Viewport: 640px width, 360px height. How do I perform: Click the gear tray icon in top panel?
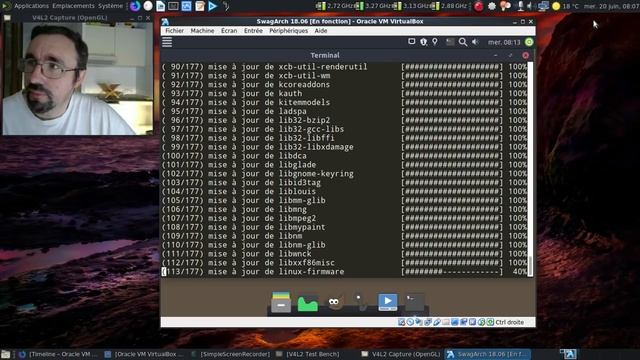coord(492,6)
